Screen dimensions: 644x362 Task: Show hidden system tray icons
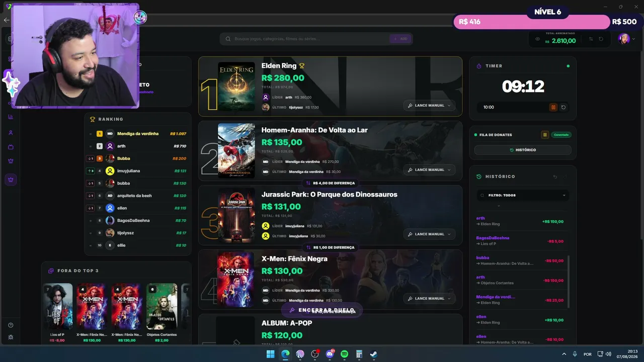563,354
